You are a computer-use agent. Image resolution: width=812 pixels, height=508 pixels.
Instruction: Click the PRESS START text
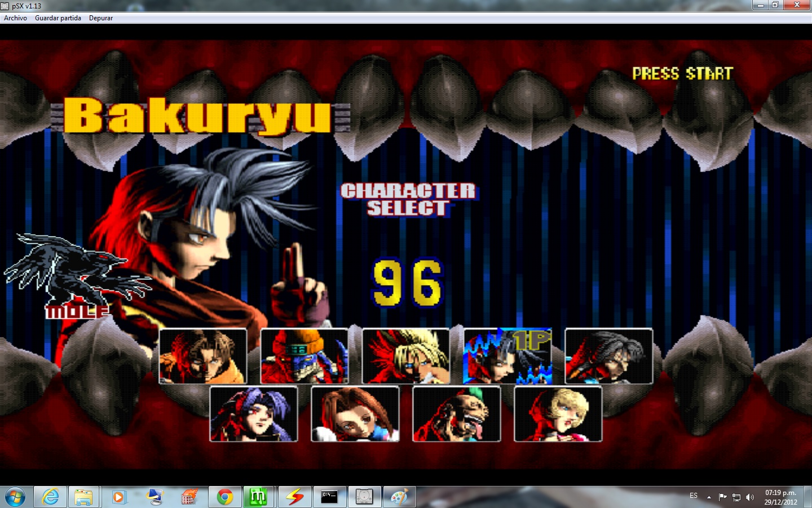pos(682,73)
